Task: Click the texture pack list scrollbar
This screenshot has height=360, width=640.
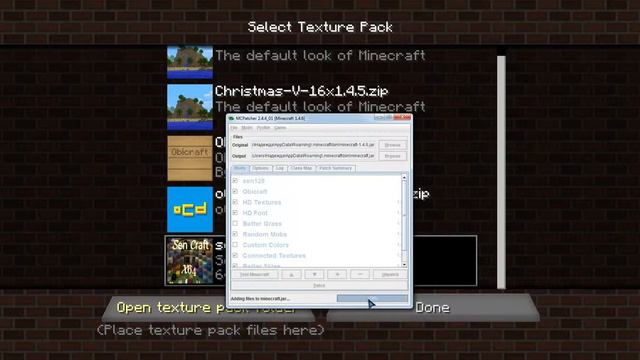Action: point(501,172)
